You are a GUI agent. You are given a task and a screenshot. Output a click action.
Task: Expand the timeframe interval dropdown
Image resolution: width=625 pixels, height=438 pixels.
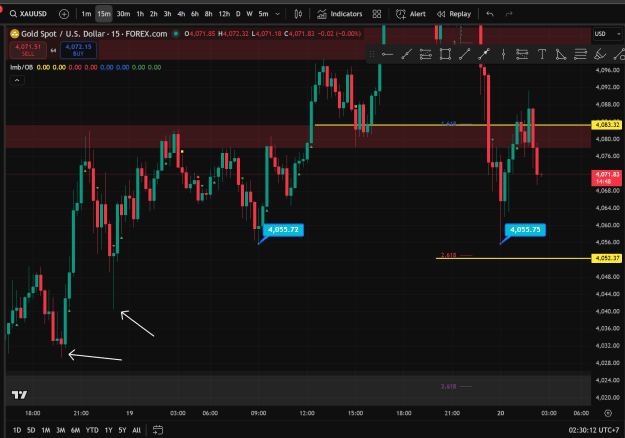(278, 14)
